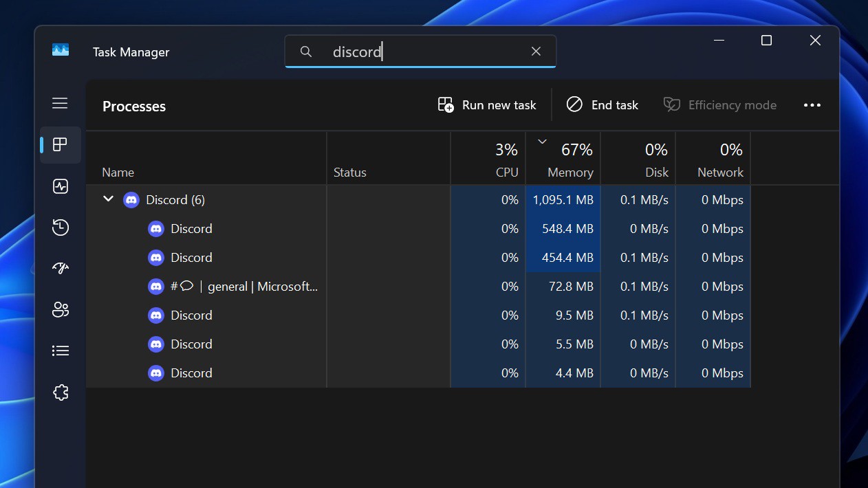Toggle Efficiency mode for selected process
Screen dimensions: 868x488
pos(720,104)
